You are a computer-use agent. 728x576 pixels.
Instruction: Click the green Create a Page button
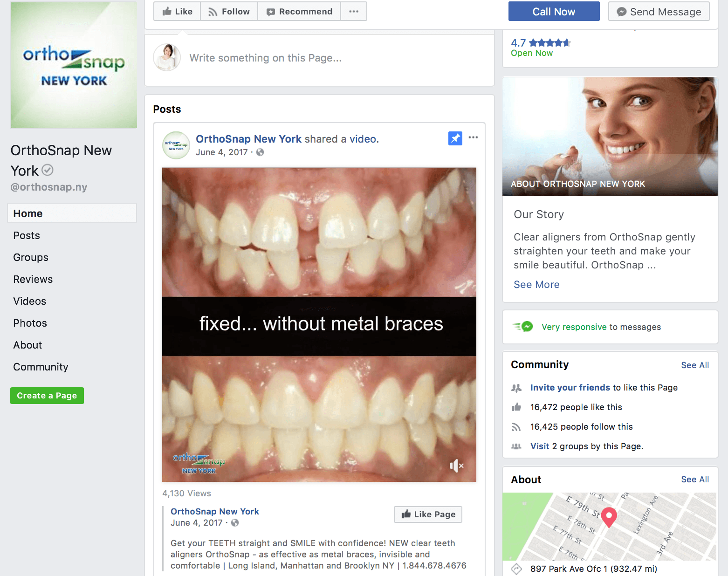47,396
